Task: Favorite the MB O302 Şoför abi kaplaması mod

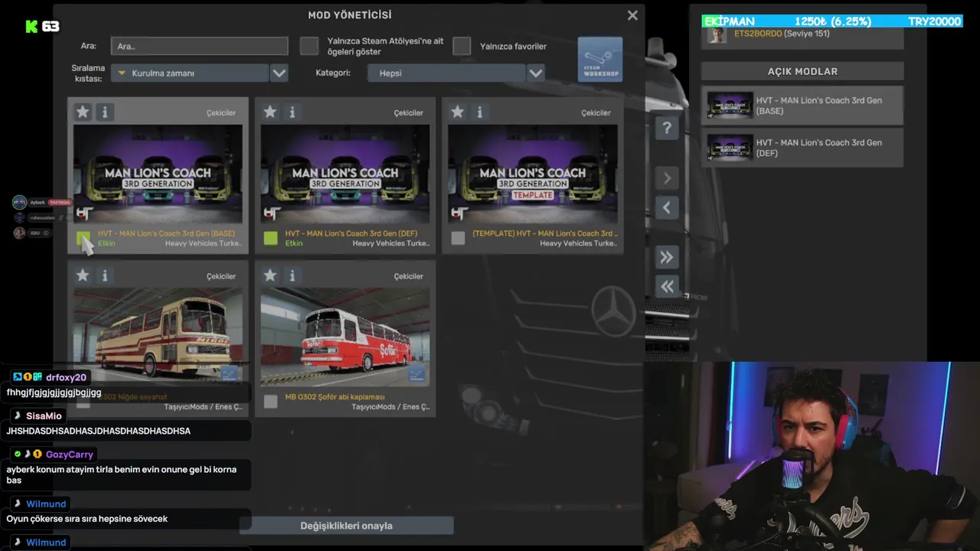Action: click(x=270, y=275)
